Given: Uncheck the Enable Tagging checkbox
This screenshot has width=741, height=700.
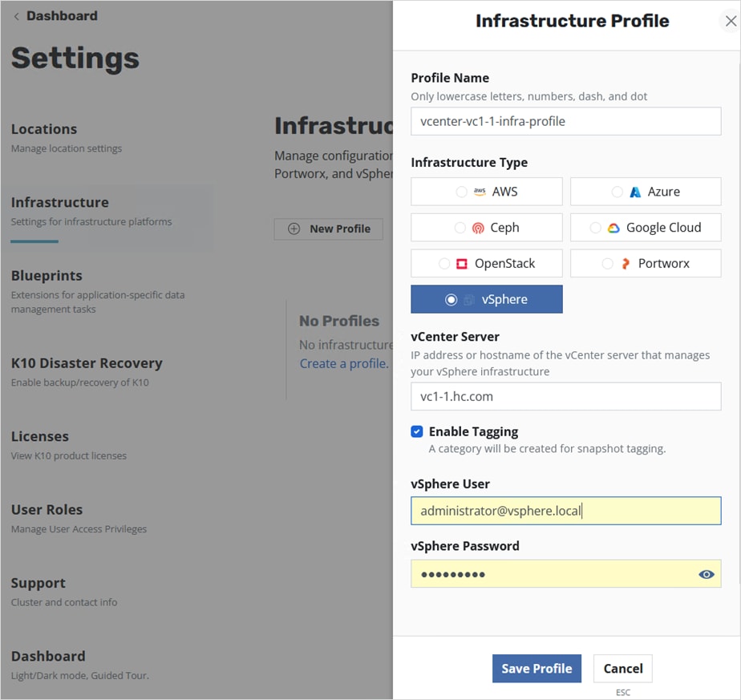Looking at the screenshot, I should click(417, 431).
